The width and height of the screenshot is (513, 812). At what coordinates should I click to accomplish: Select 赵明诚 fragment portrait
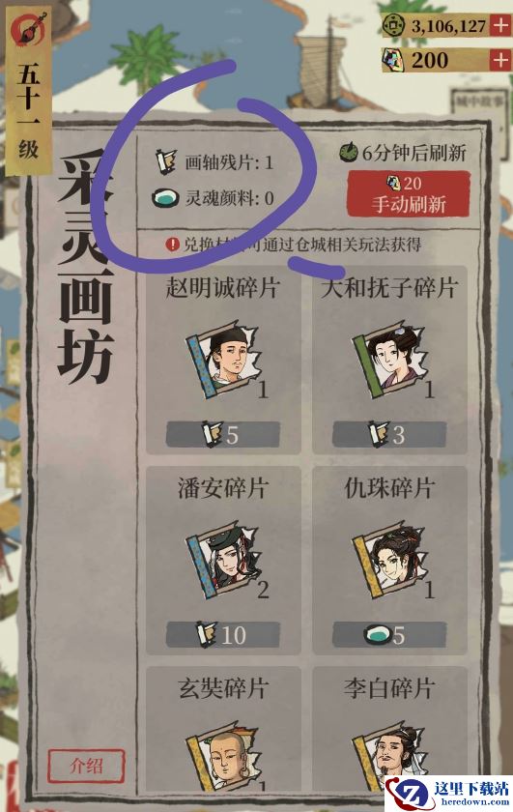coord(222,359)
